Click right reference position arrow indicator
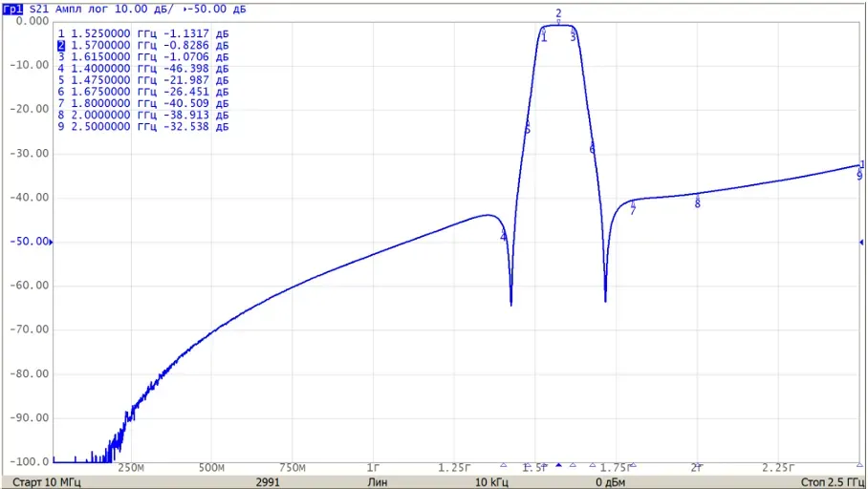Image resolution: width=868 pixels, height=489 pixels. coord(861,242)
